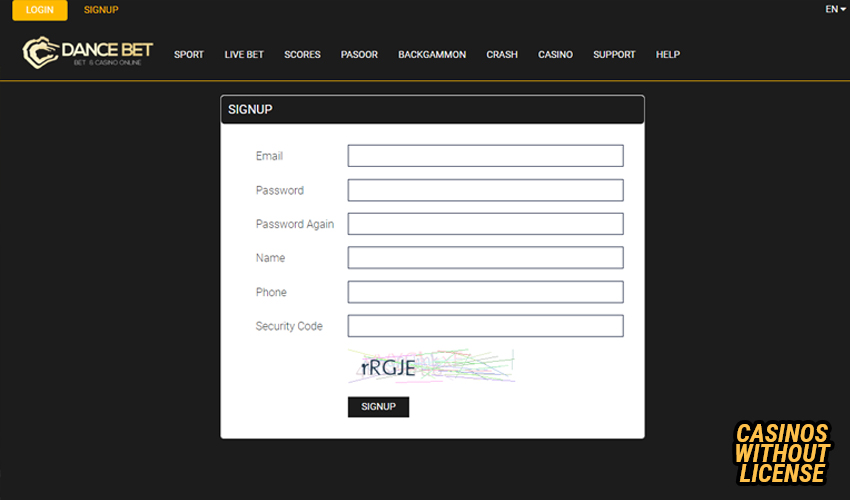Click the Email label
Screen dimensions: 850x500
click(269, 156)
